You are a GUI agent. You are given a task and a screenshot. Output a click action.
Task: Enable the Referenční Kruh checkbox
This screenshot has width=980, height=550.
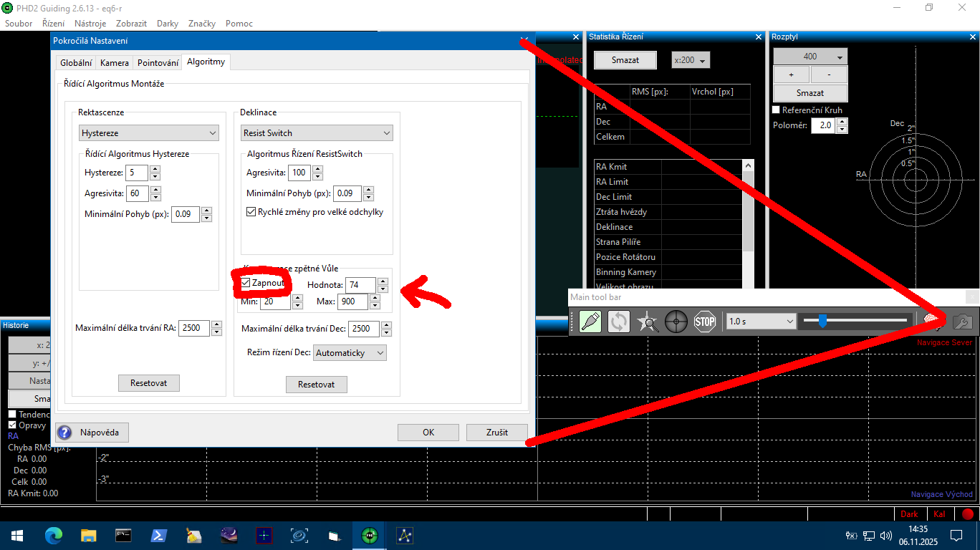pos(777,110)
